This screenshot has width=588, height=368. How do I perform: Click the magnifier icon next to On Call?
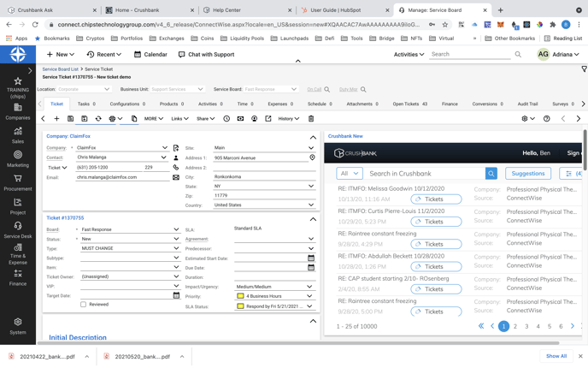[327, 89]
